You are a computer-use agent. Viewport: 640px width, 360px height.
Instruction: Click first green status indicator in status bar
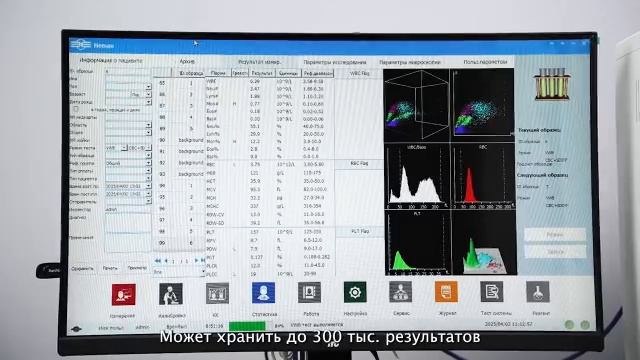pyautogui.click(x=569, y=325)
